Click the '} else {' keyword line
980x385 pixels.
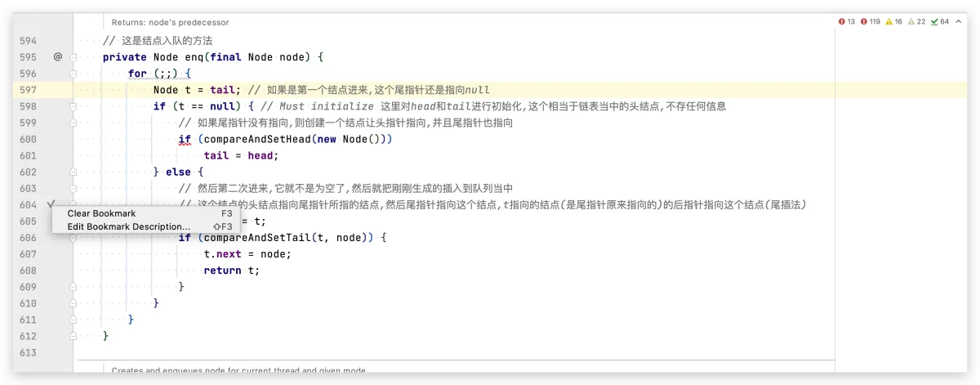pos(178,172)
